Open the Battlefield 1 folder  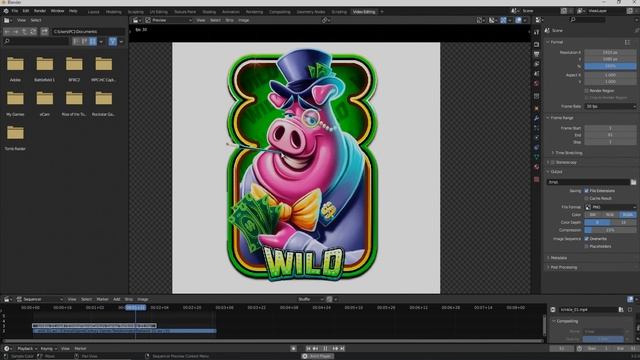[44, 68]
